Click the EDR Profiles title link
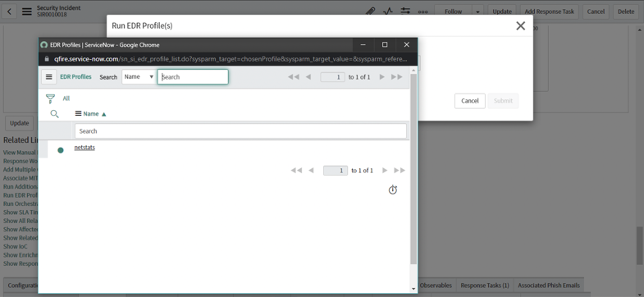The image size is (644, 297). click(x=75, y=77)
